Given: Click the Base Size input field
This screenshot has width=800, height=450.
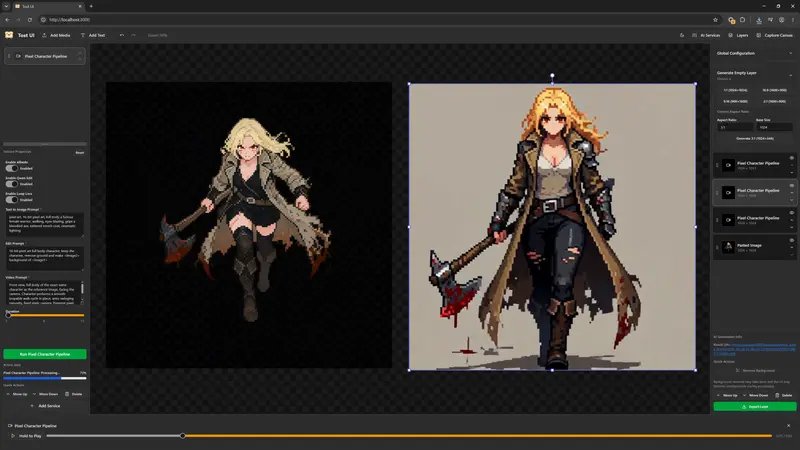Looking at the screenshot, I should tap(774, 127).
